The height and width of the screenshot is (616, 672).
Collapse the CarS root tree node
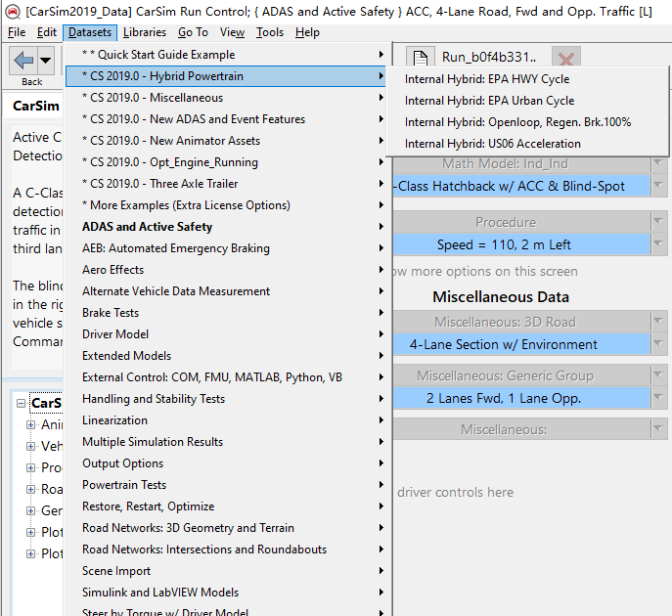pyautogui.click(x=21, y=404)
